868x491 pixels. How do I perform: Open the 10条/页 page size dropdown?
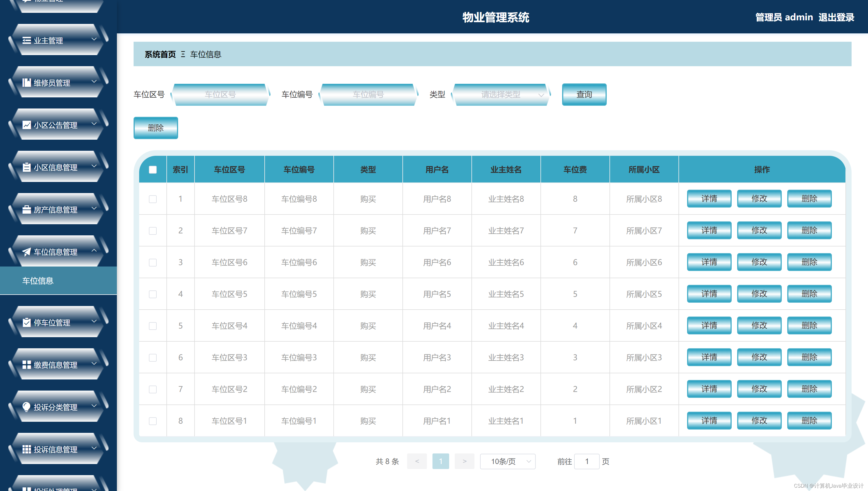coord(507,461)
